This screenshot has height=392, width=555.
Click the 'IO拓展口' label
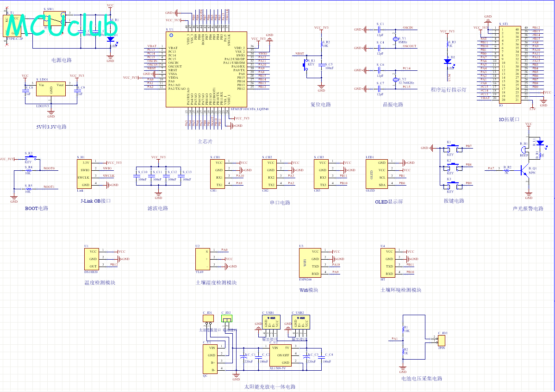[x=509, y=119]
